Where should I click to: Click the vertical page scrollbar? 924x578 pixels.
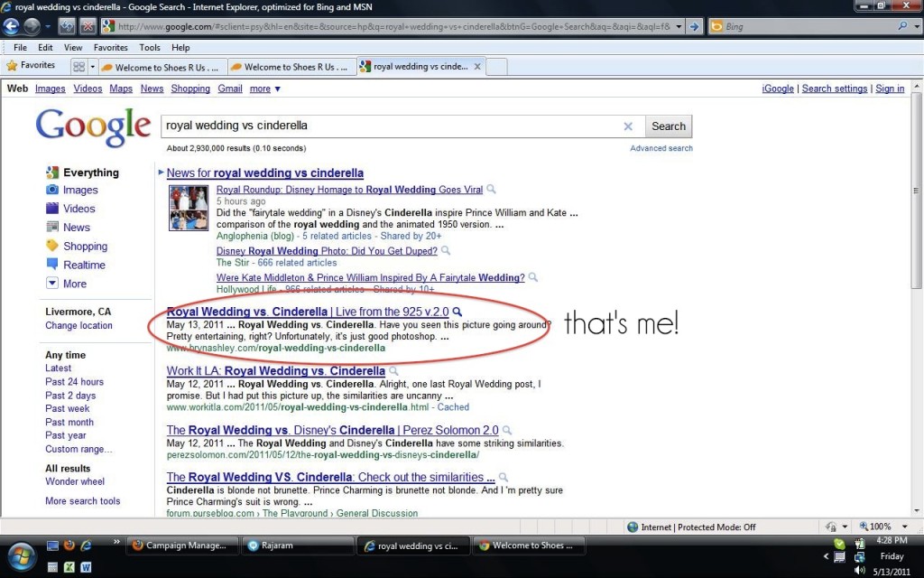(x=916, y=190)
